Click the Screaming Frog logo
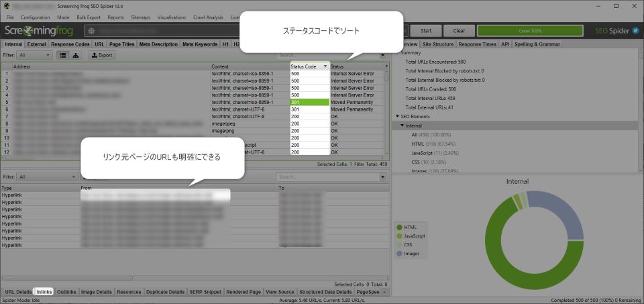 pyautogui.click(x=39, y=30)
